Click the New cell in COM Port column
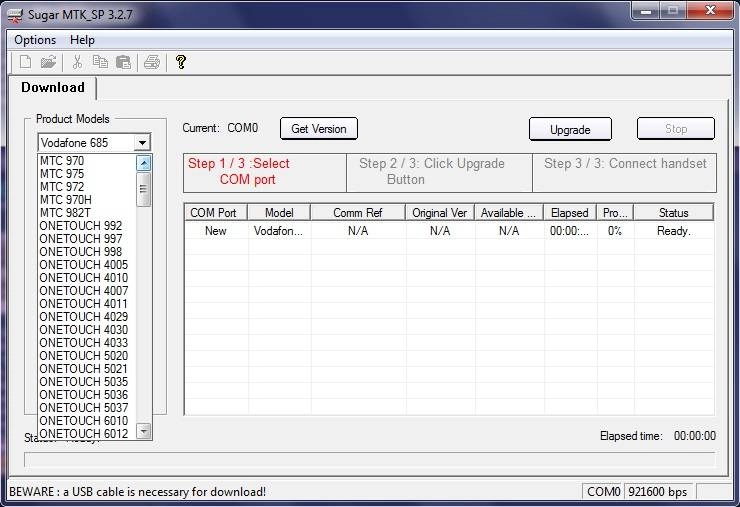This screenshot has height=507, width=740. [216, 231]
